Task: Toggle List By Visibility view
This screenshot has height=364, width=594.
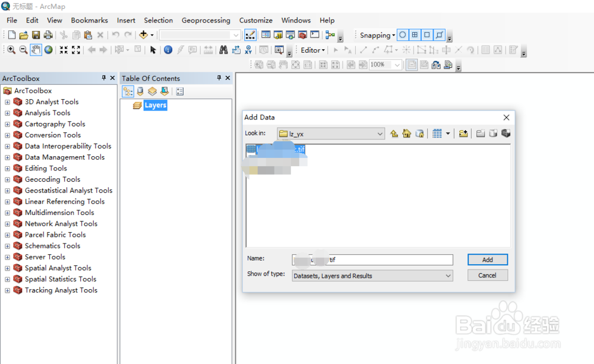Action: [x=152, y=91]
